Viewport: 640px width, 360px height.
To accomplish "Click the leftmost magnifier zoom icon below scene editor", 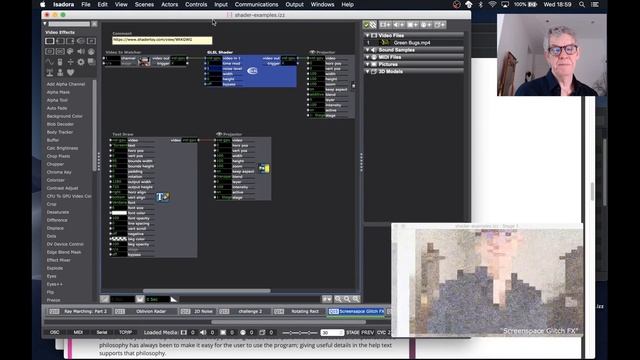I will 338,299.
